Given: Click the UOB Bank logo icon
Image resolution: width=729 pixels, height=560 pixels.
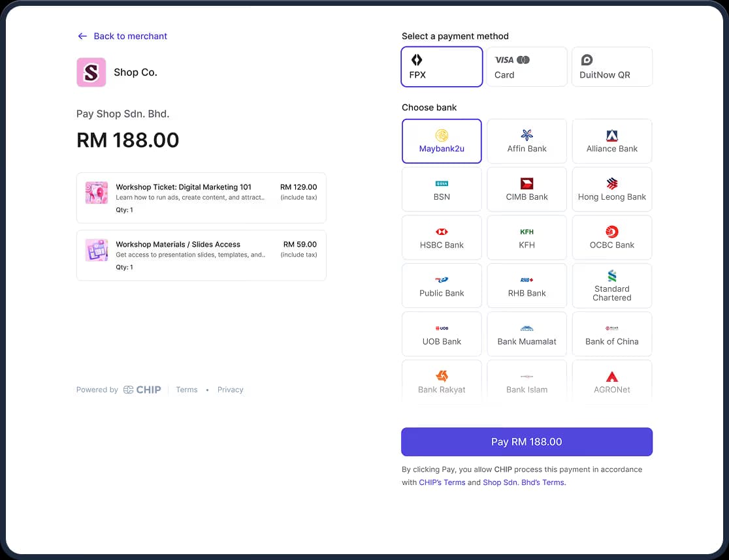Looking at the screenshot, I should pyautogui.click(x=442, y=328).
